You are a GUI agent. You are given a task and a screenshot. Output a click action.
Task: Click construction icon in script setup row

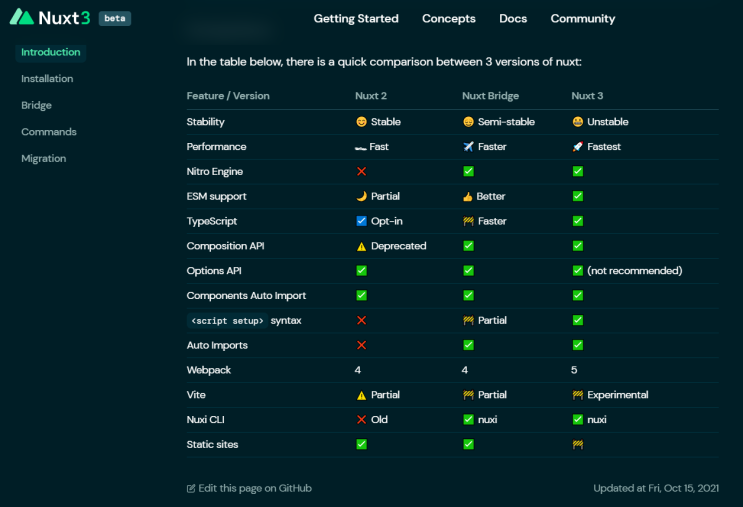(x=468, y=320)
